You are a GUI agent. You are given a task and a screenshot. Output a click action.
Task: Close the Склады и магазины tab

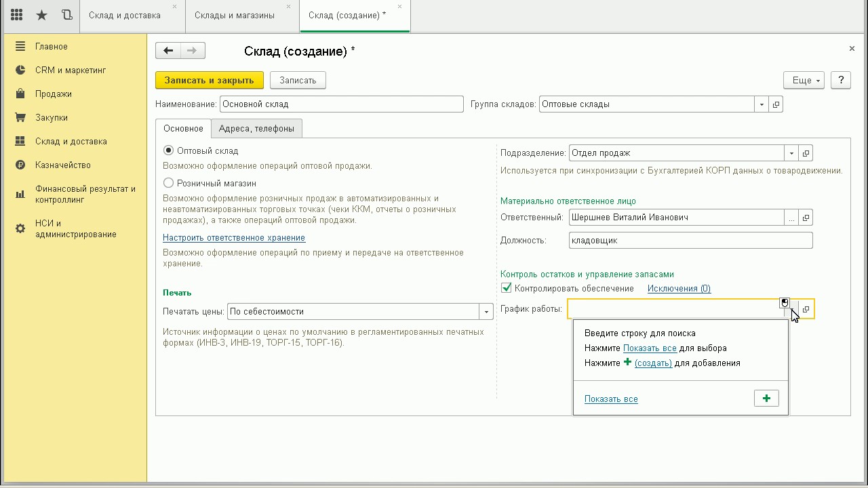point(288,7)
